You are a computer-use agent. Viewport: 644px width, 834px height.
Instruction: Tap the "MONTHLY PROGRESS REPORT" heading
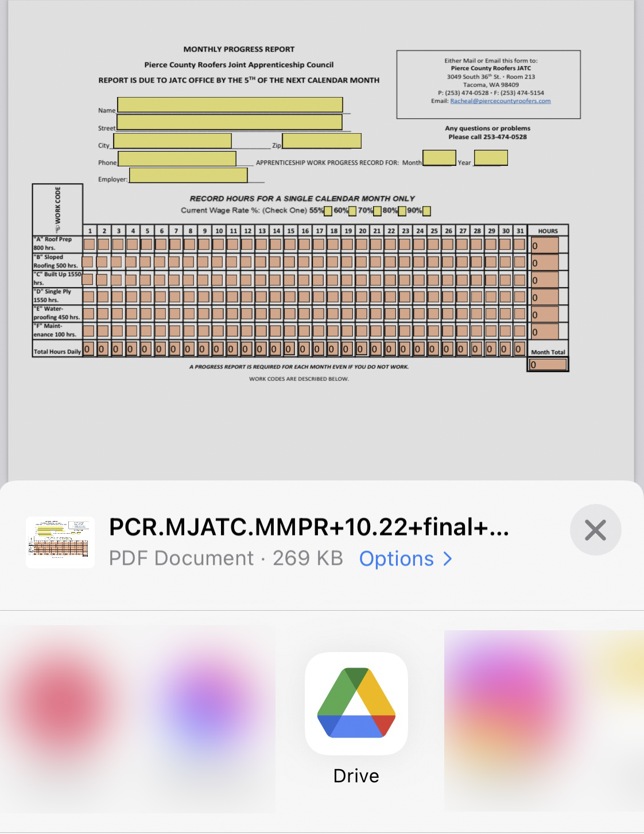point(239,49)
